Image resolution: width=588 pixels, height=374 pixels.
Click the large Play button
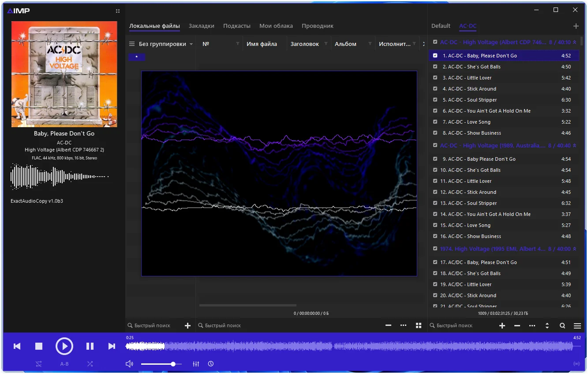point(64,346)
